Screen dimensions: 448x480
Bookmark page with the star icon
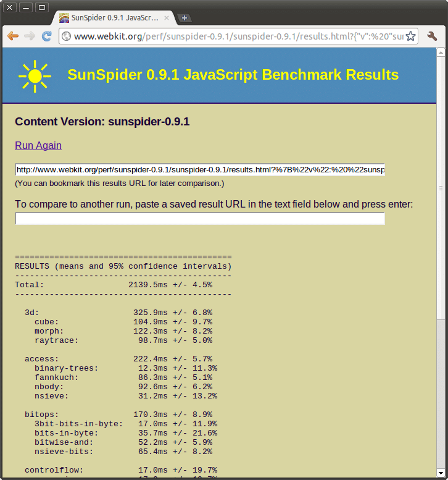(411, 36)
